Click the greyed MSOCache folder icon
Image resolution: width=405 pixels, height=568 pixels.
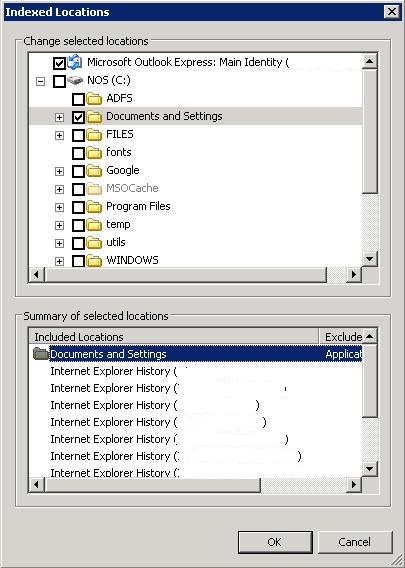tap(94, 189)
